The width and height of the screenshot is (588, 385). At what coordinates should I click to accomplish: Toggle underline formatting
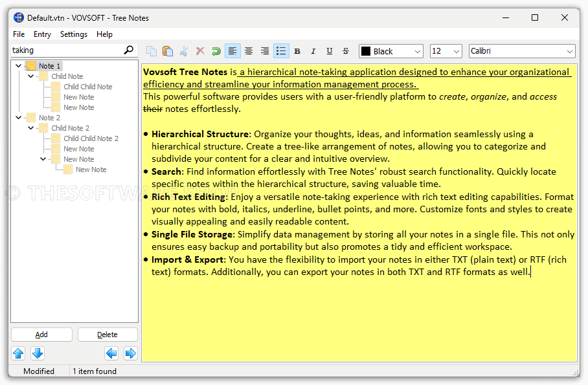329,51
